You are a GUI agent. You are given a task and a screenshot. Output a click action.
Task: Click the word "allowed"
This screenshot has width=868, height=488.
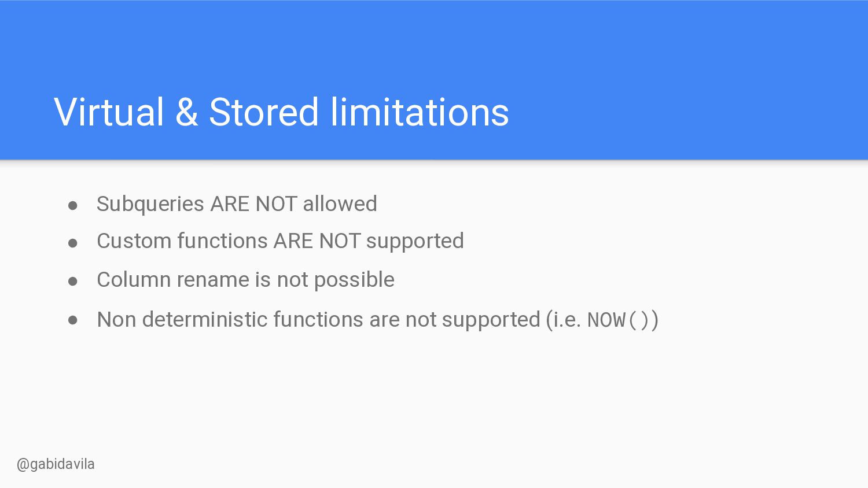340,204
